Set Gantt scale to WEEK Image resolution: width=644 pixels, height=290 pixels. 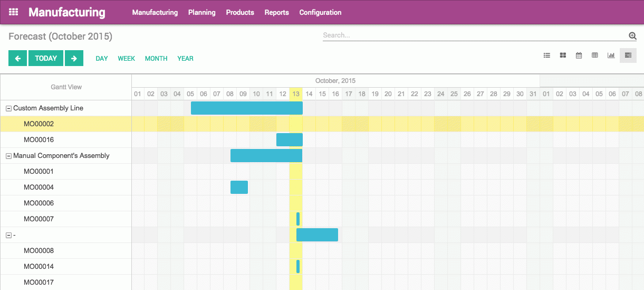point(126,59)
